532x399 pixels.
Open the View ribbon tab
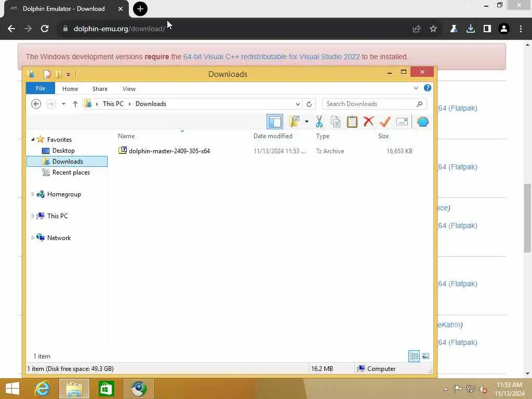(x=129, y=88)
